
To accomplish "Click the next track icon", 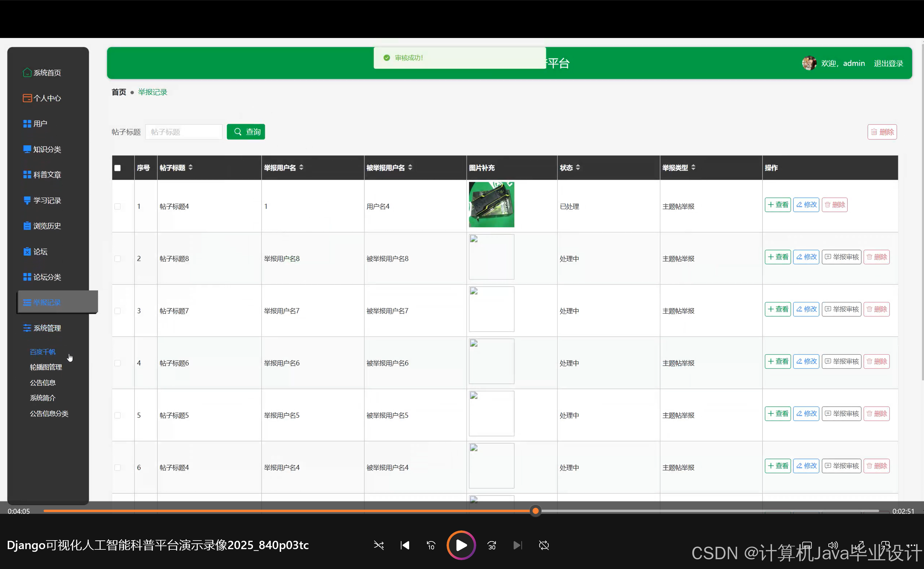I will point(518,545).
